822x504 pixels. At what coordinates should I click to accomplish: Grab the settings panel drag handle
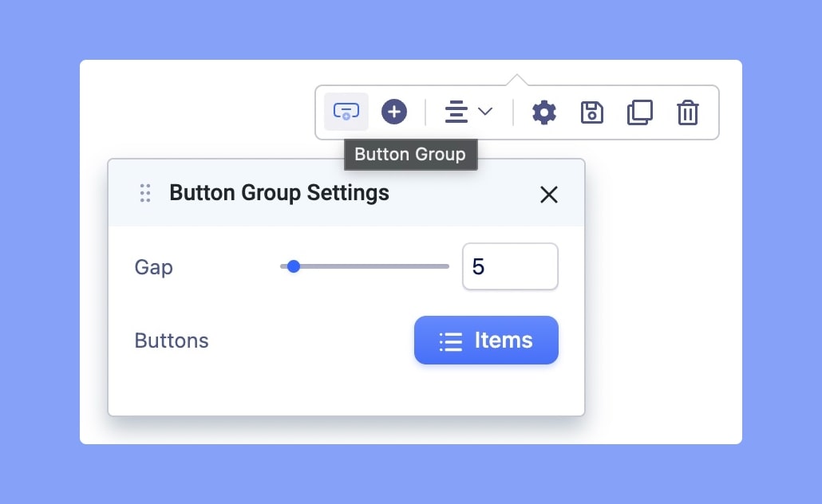pyautogui.click(x=145, y=193)
